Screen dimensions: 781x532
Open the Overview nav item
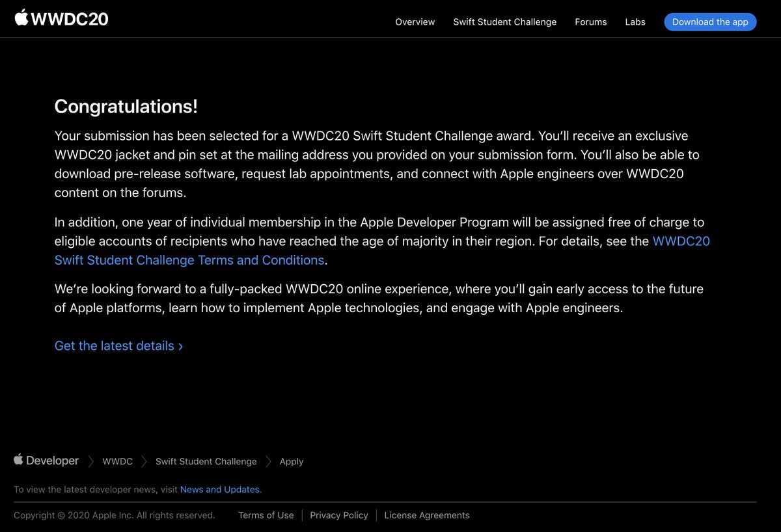[415, 21]
